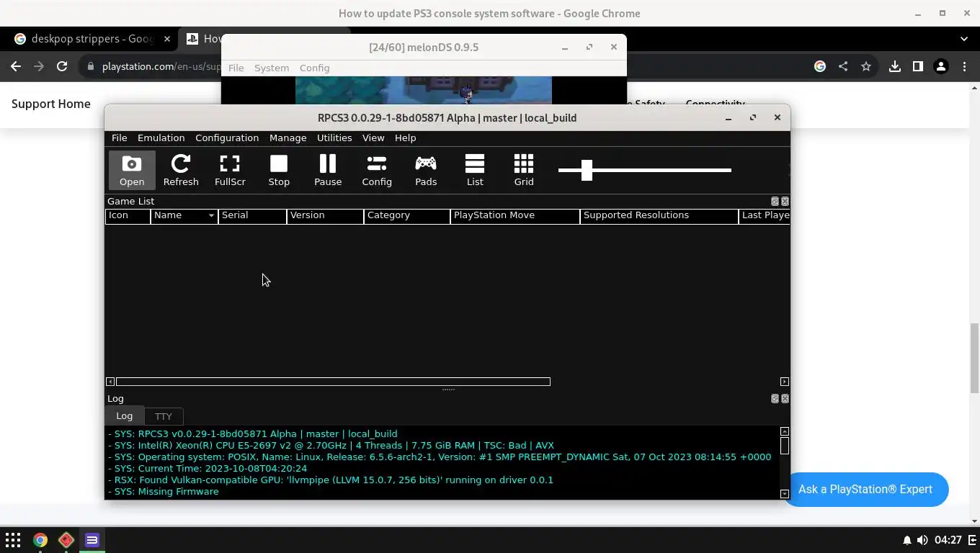This screenshot has width=980, height=553.
Task: Open melonDS Config menu
Action: [x=315, y=68]
